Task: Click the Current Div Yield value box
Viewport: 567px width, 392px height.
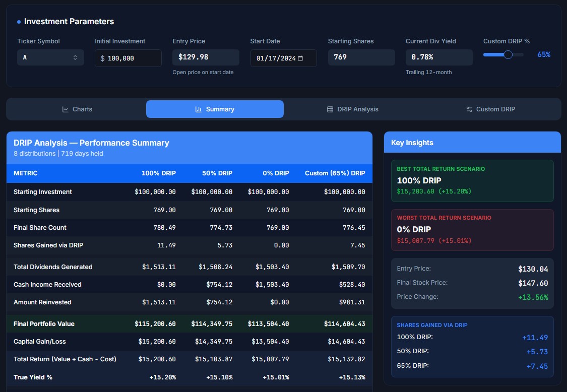Action: [x=438, y=57]
